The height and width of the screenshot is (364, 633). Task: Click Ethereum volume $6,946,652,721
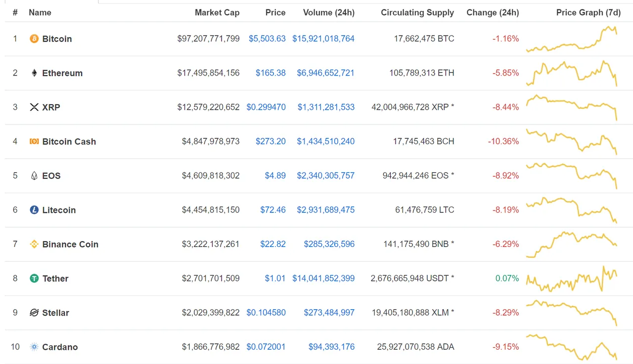click(326, 73)
